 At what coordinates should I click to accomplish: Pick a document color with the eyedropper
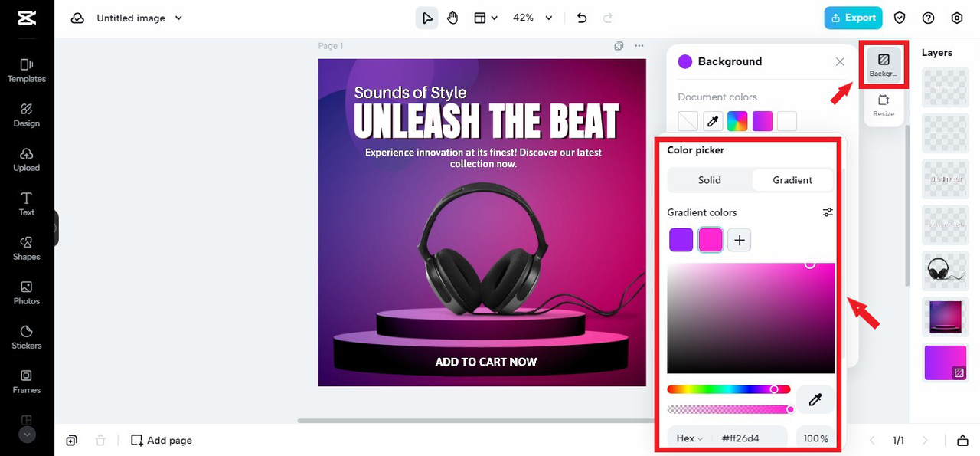click(x=713, y=121)
